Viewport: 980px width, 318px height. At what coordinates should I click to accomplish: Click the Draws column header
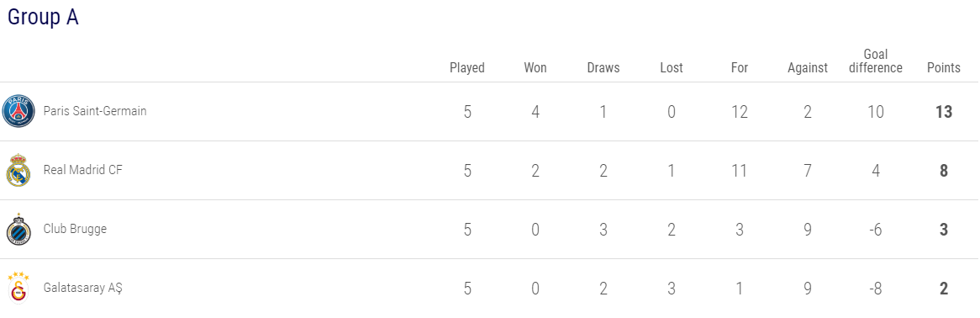coord(603,67)
